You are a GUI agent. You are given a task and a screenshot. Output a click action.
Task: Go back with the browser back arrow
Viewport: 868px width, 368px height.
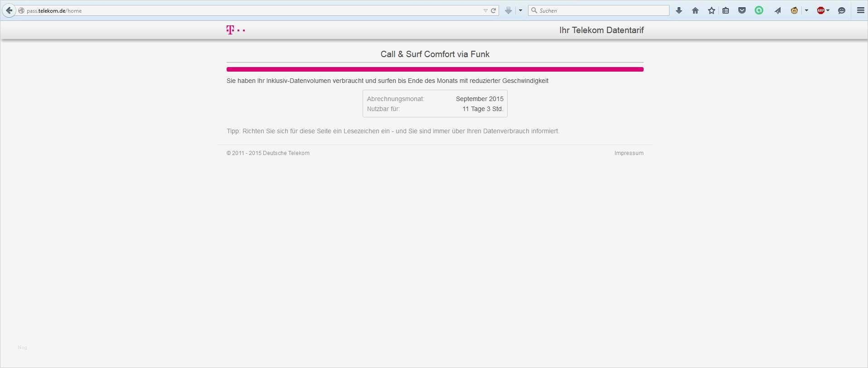tap(9, 10)
